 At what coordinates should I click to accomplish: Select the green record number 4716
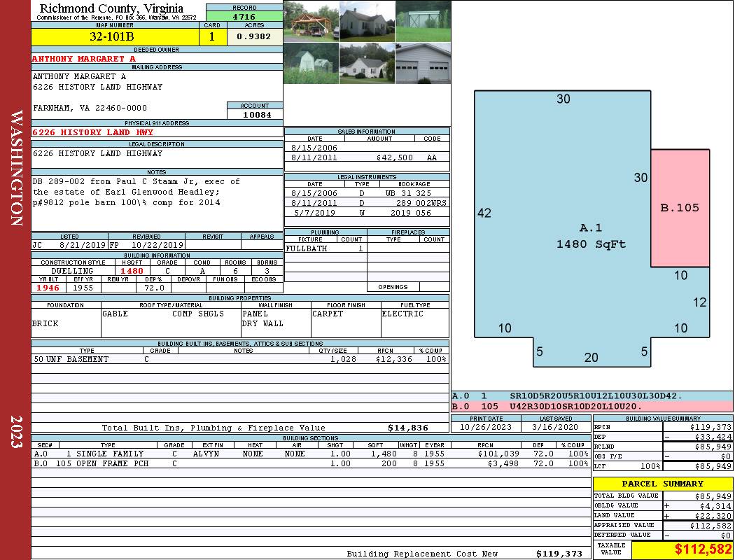click(244, 16)
